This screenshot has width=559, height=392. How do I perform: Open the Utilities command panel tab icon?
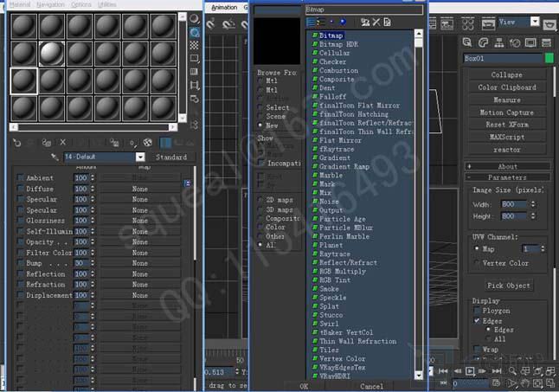pyautogui.click(x=546, y=42)
